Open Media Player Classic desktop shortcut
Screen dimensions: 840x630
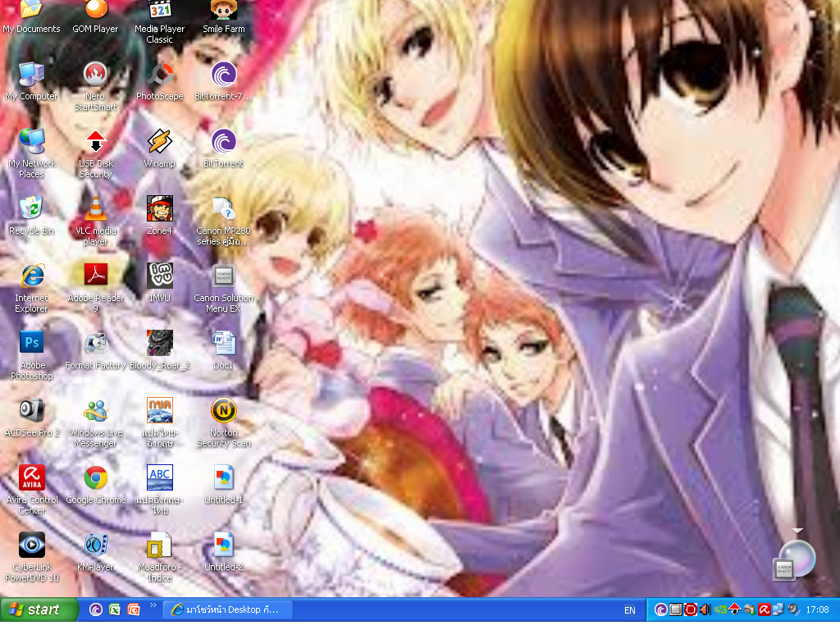(x=160, y=21)
